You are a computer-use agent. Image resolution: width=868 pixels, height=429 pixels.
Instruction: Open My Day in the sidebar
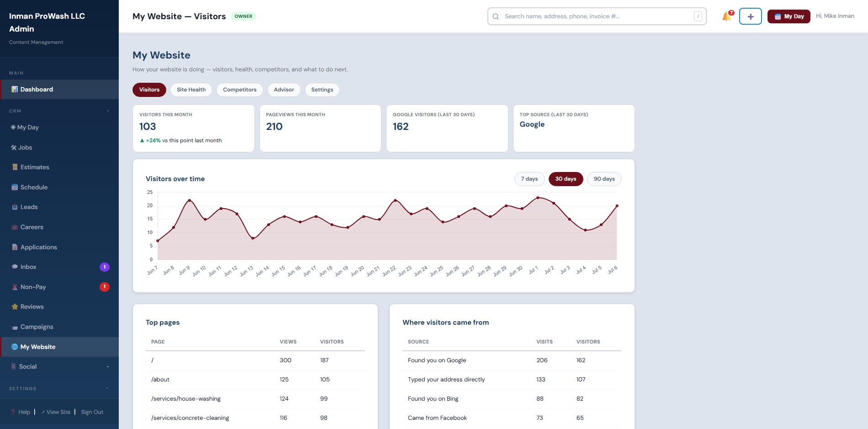point(59,128)
